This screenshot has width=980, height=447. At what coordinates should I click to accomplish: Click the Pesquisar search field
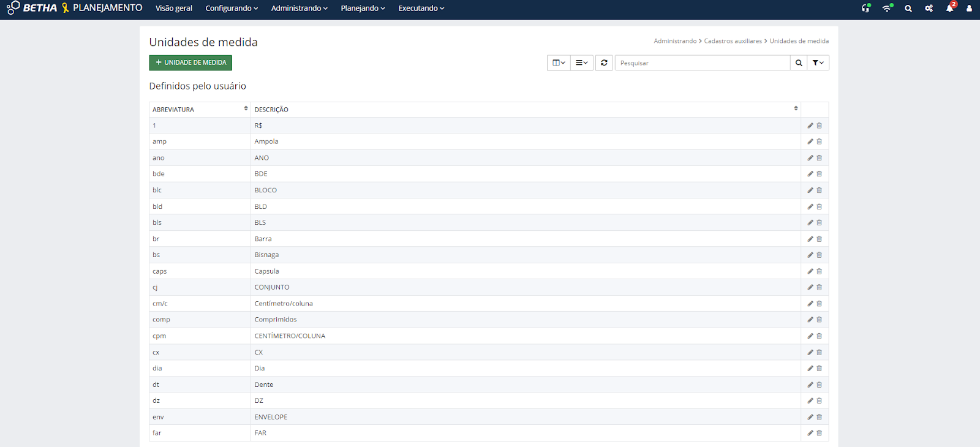click(703, 62)
